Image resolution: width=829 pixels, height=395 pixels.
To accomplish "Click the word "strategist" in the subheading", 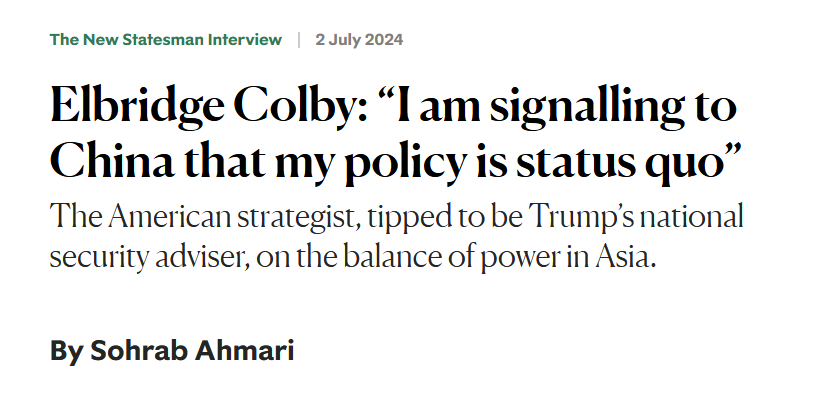I will pos(299,218).
